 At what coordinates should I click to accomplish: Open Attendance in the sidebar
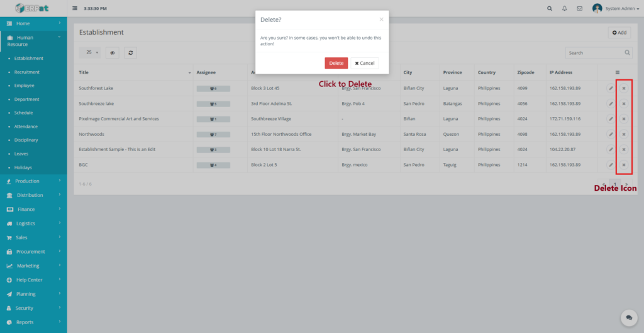click(26, 127)
